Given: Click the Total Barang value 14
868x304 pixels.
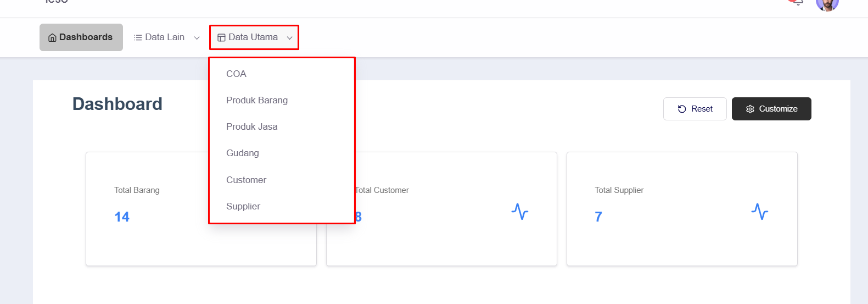Looking at the screenshot, I should coord(122,217).
